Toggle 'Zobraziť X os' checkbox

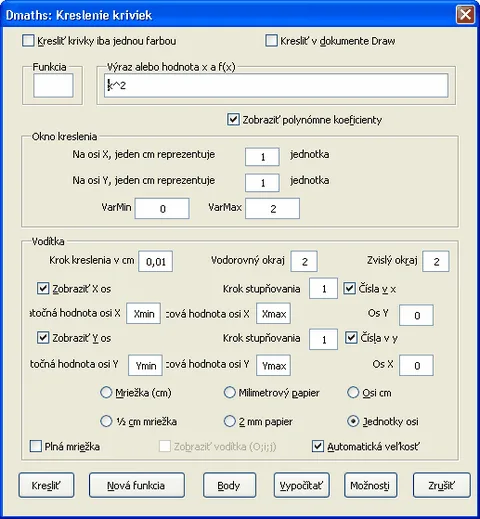click(x=43, y=288)
